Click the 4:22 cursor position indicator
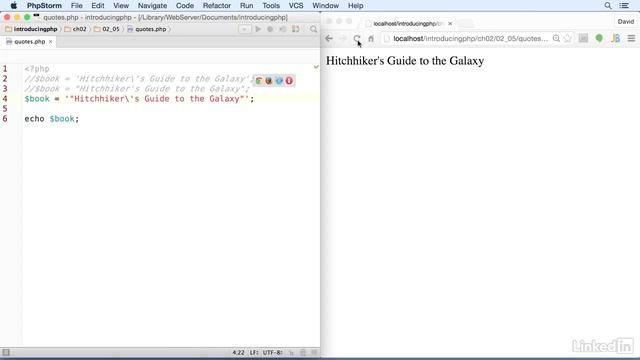Viewport: 640px width, 360px height. click(x=238, y=352)
